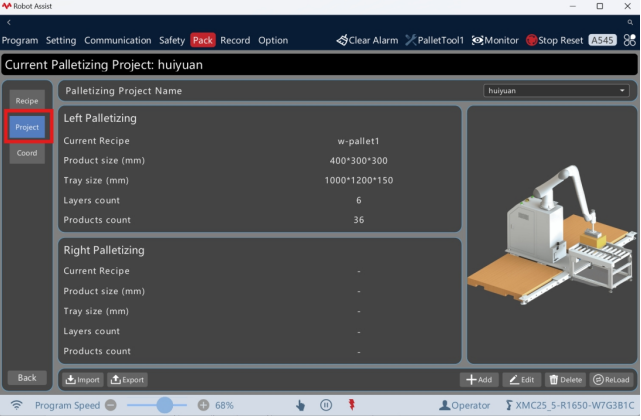This screenshot has height=420, width=641.
Task: Click the Back button in sidebar
Action: pyautogui.click(x=27, y=377)
